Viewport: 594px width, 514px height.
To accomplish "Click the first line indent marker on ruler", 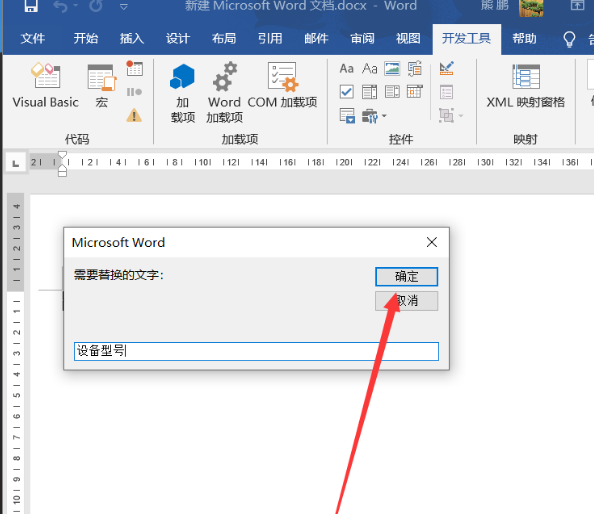I will 63,155.
